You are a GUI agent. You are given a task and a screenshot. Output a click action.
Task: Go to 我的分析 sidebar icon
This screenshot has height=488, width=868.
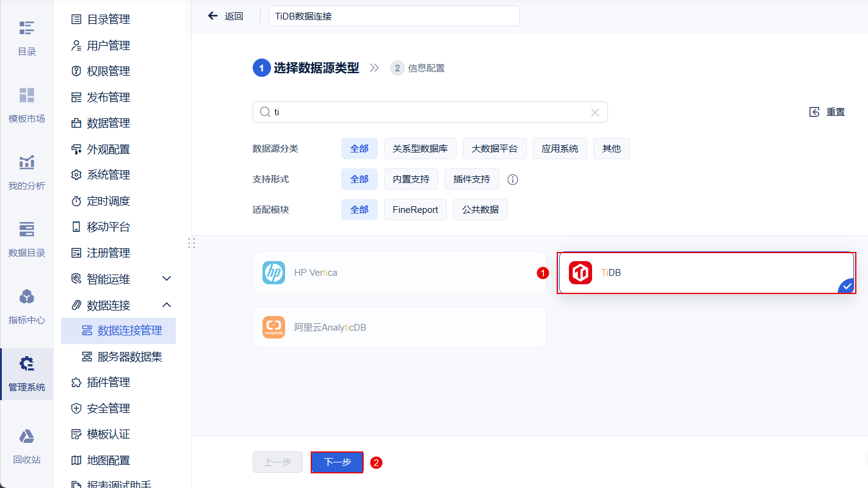click(x=26, y=171)
